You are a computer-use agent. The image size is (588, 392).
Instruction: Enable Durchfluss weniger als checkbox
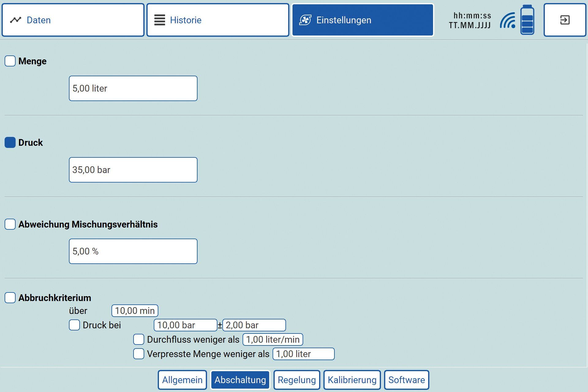tap(139, 339)
